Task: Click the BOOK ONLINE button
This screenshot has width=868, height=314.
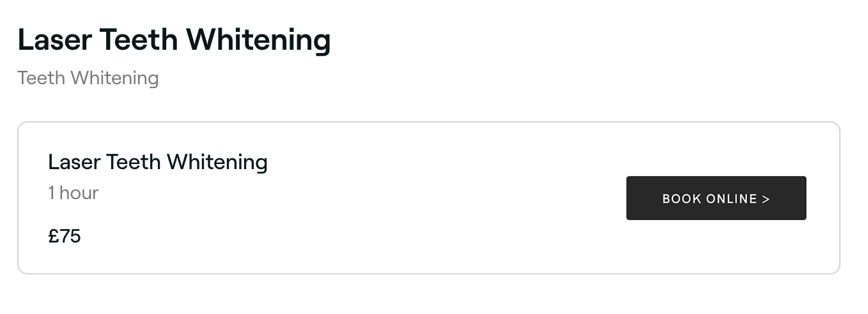Action: coord(716,198)
